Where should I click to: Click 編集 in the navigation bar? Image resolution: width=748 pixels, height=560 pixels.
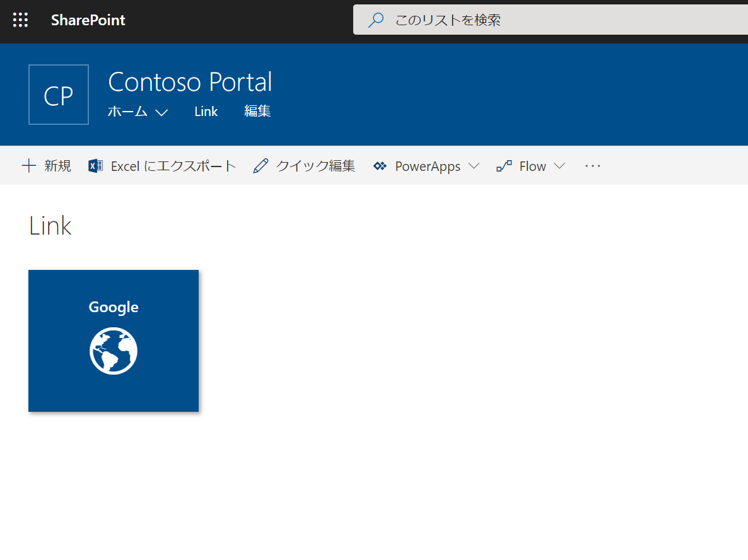point(257,111)
